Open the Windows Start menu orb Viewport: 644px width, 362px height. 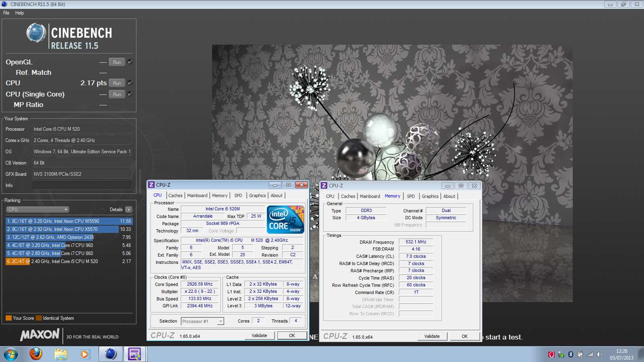tap(10, 354)
